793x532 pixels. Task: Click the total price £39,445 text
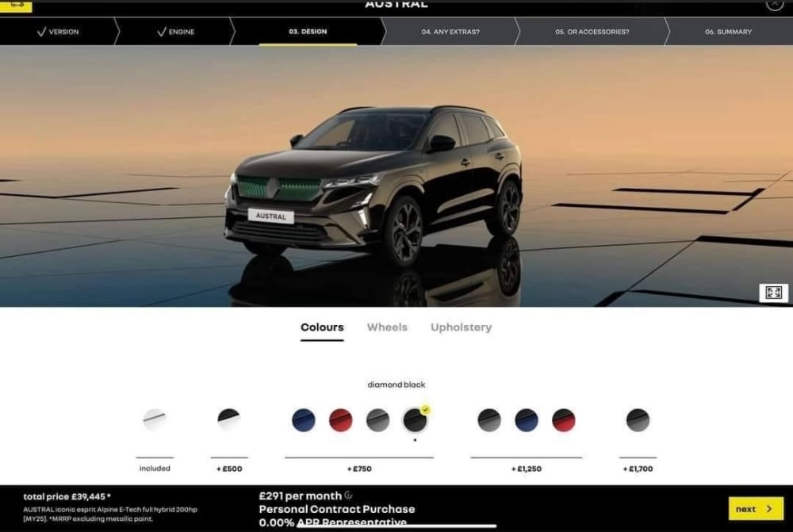[67, 496]
